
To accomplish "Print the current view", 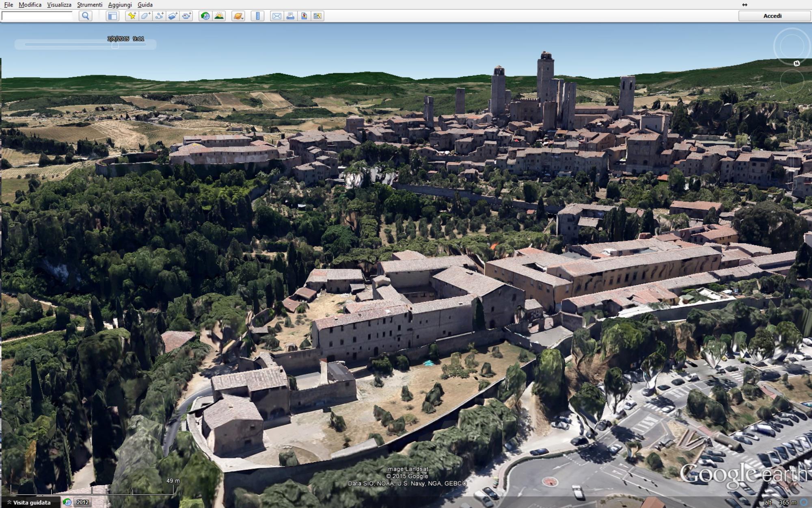I will pos(290,16).
